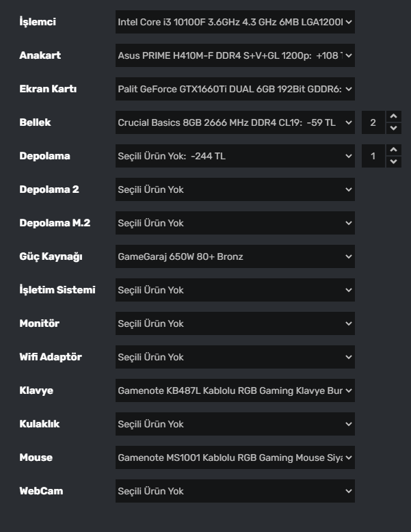The width and height of the screenshot is (411, 532).
Task: Open the Depolama M.2 dropdown
Action: click(x=235, y=223)
